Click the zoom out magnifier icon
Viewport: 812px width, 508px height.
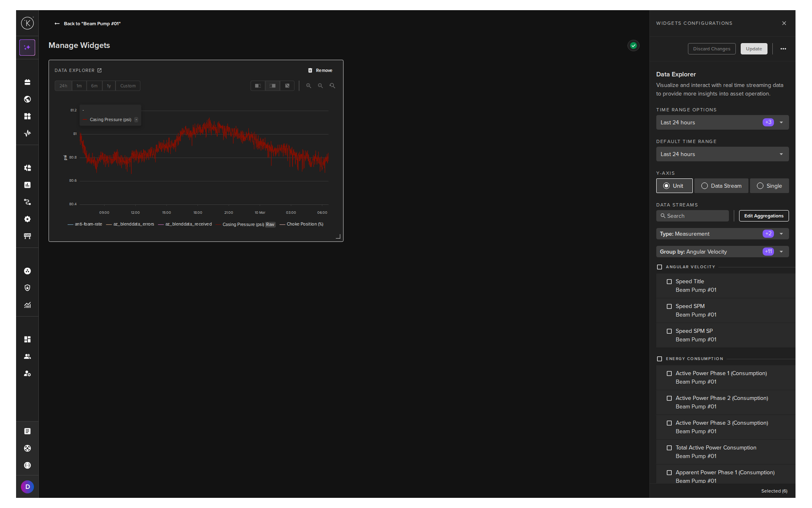(321, 86)
